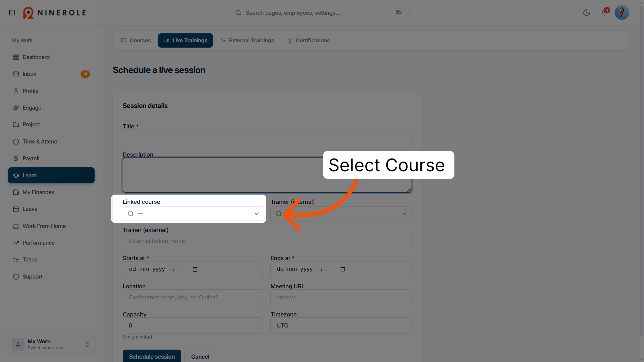
Task: Click the Meeting URL field
Action: [x=341, y=297]
